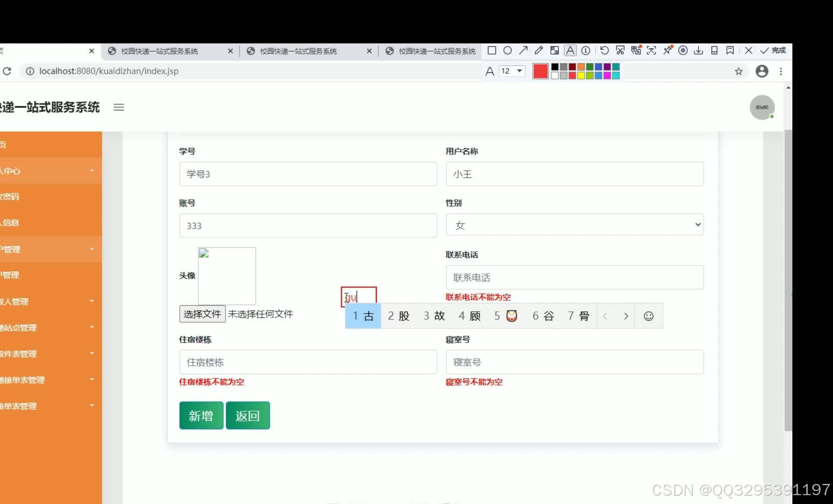Image resolution: width=833 pixels, height=504 pixels.
Task: Go to next IME candidate page
Action: tap(626, 316)
